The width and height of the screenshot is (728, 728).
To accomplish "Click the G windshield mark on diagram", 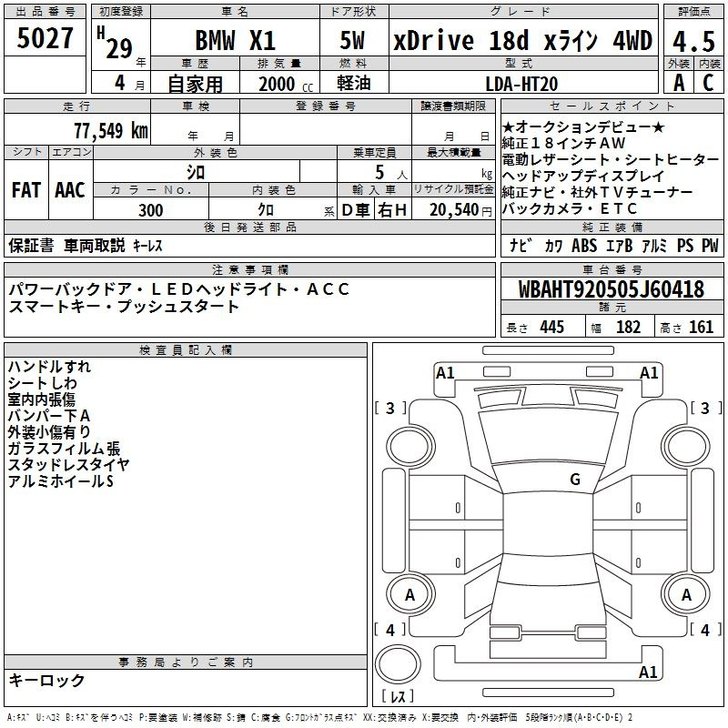I will [575, 480].
